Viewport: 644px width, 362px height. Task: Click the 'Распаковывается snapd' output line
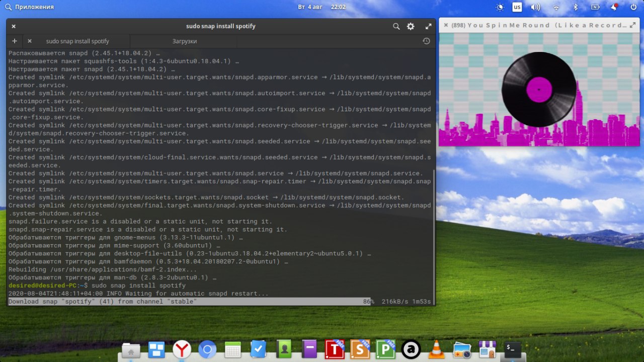85,53
